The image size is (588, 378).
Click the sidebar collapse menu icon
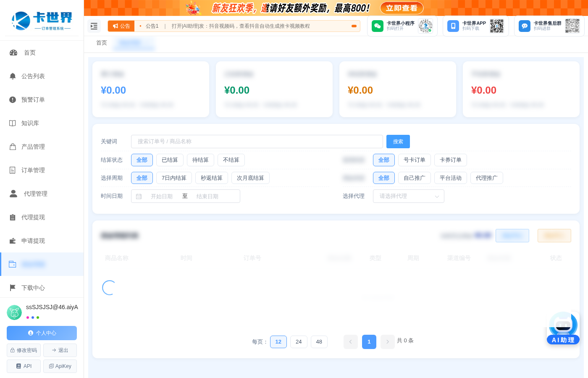pos(94,26)
